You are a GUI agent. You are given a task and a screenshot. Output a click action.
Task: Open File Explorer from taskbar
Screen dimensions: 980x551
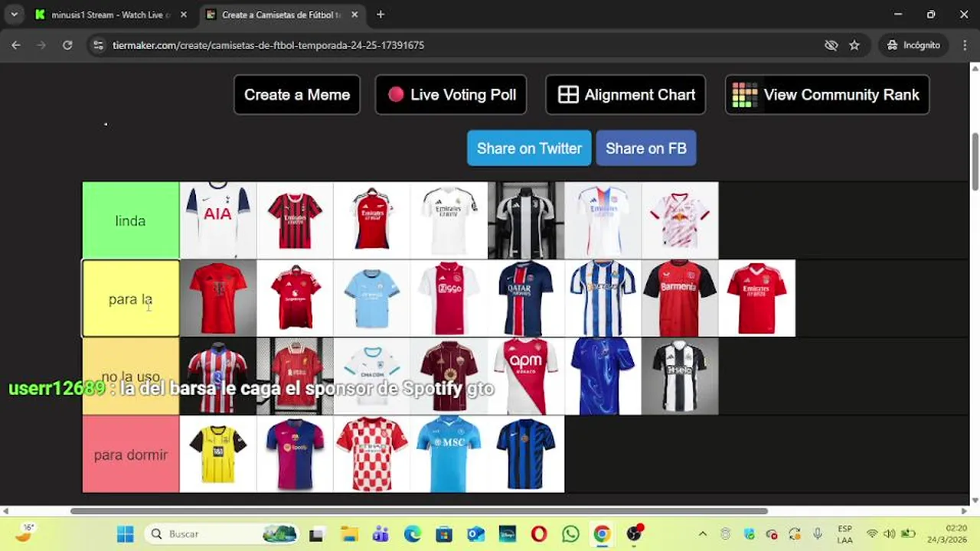click(349, 534)
